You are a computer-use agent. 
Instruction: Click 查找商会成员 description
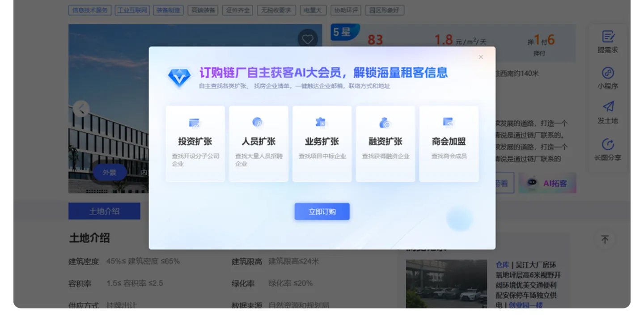[x=449, y=156]
